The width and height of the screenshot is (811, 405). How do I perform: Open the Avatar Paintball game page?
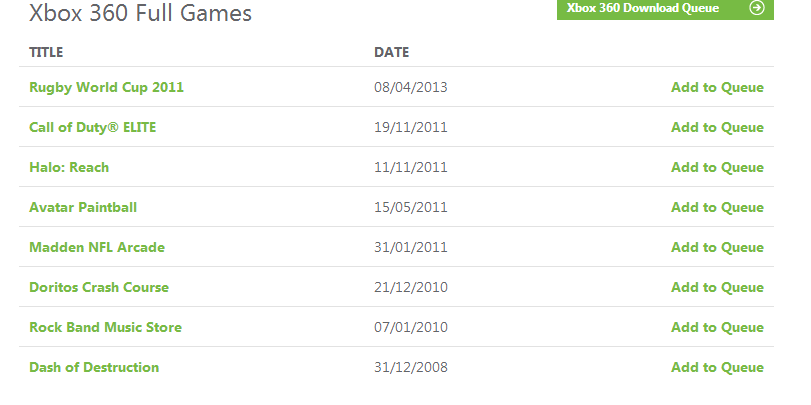pyautogui.click(x=83, y=207)
